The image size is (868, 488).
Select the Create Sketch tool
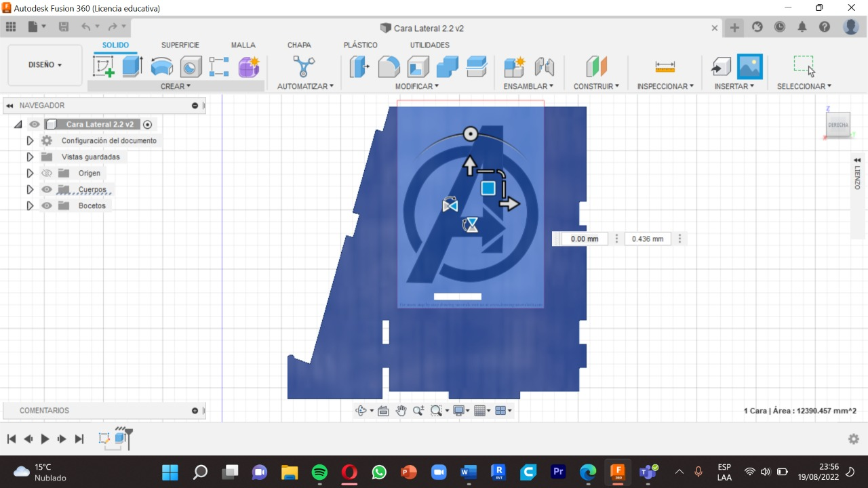tap(104, 66)
